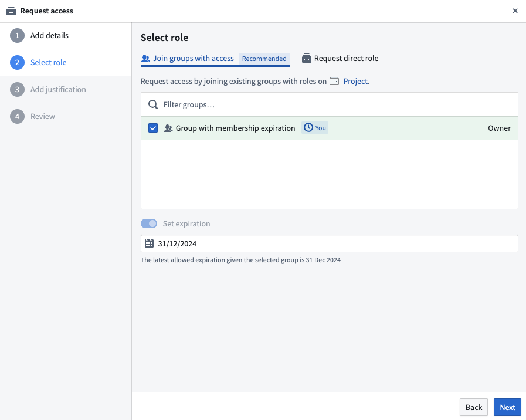Jump to step 4 Review

[66, 116]
